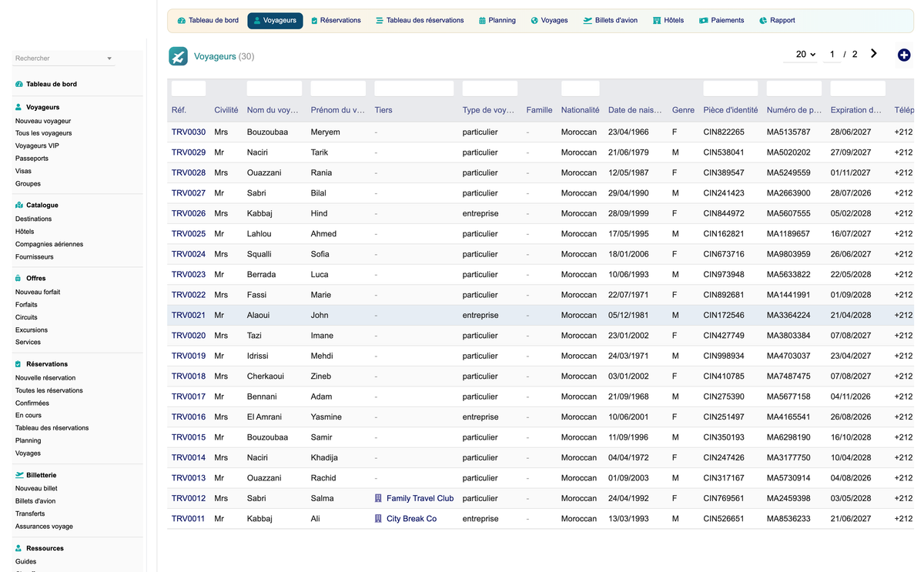The width and height of the screenshot is (924, 572).
Task: Click the sidebar Ressources icon
Action: [x=19, y=548]
